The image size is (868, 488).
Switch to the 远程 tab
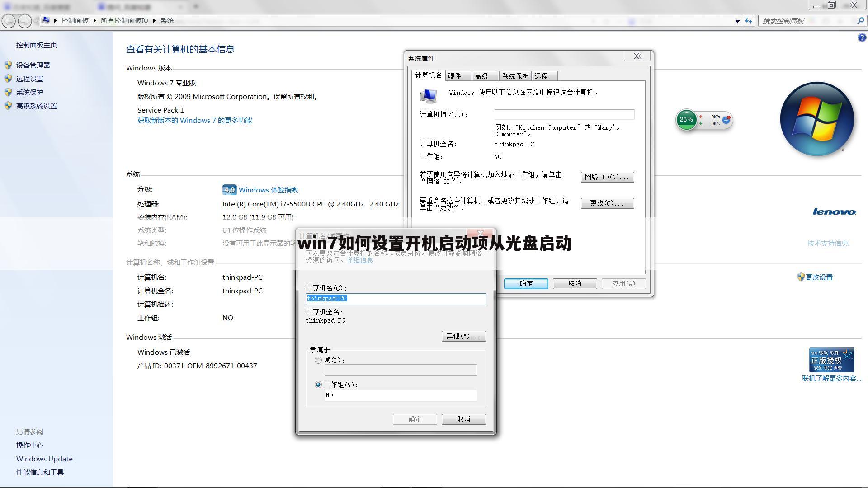click(x=545, y=76)
